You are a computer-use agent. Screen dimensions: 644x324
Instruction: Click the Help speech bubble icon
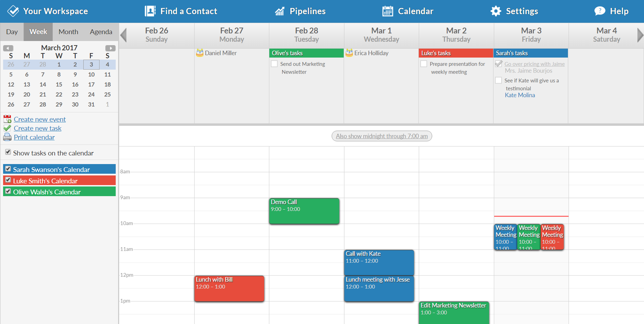click(600, 11)
